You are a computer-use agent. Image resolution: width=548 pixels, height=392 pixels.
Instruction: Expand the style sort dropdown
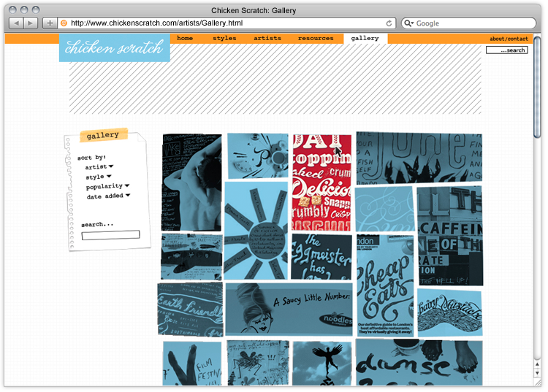(98, 177)
